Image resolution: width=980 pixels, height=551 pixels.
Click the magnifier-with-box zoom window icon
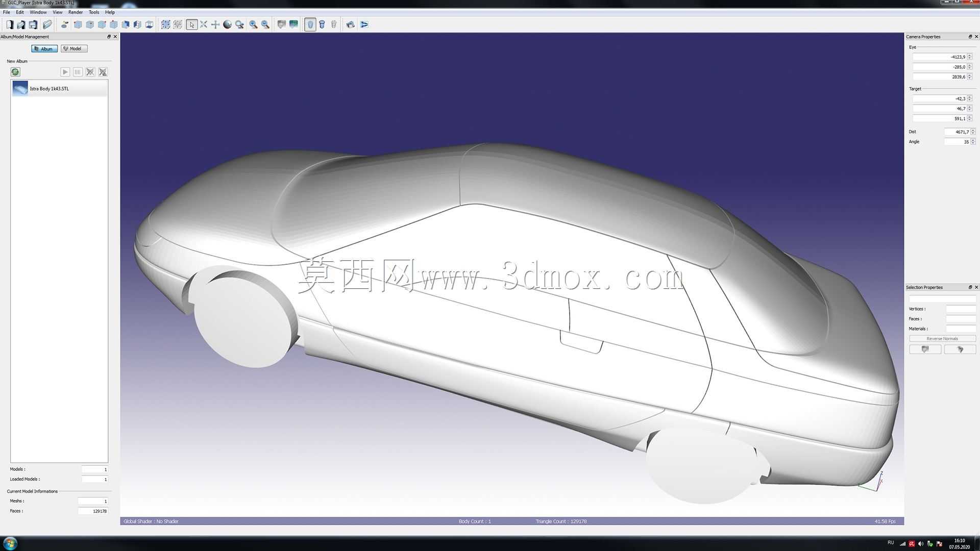(240, 24)
